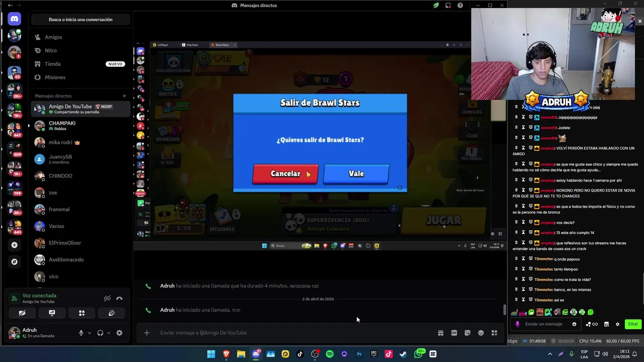Open channel shop icon in stream chat

pyautogui.click(x=606, y=324)
